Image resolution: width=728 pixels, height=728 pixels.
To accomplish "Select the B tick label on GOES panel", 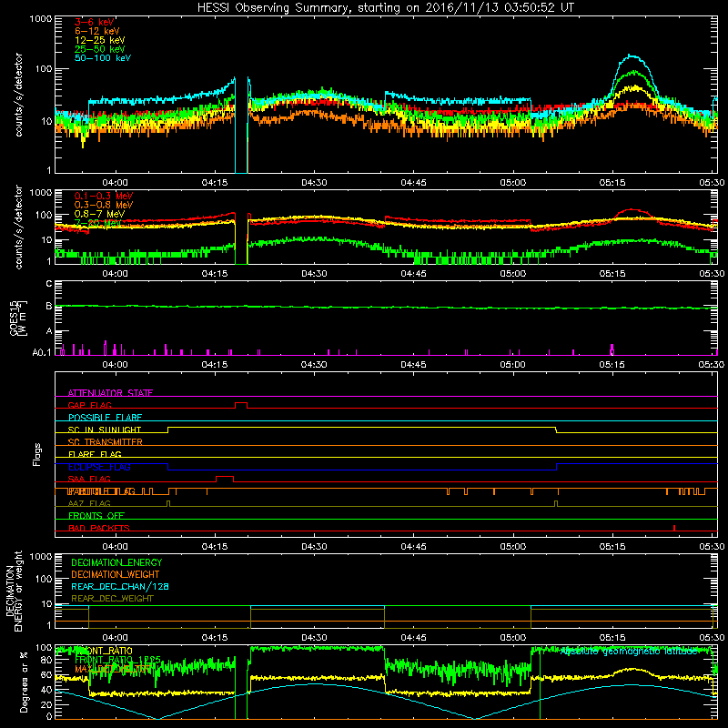I will pos(49,306).
